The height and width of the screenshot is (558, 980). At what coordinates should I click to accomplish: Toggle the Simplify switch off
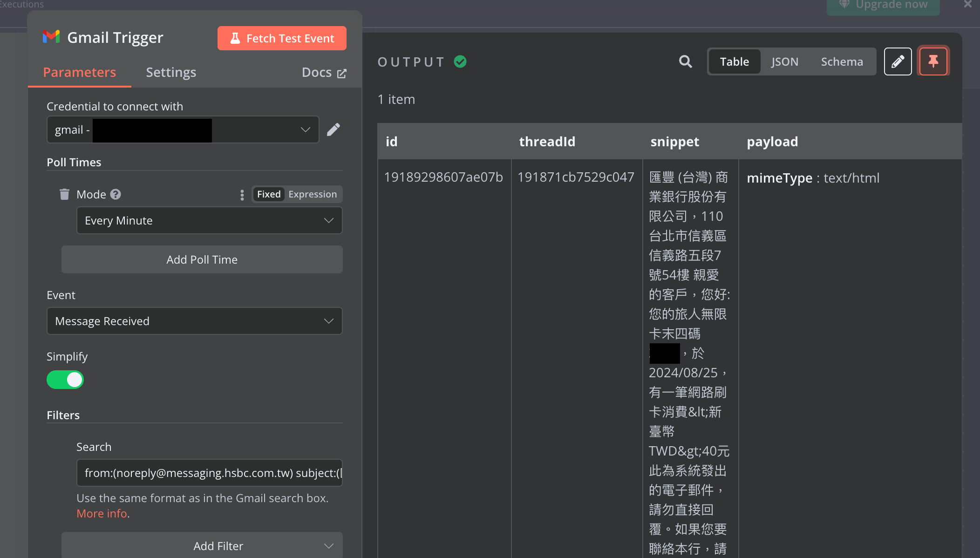point(65,380)
